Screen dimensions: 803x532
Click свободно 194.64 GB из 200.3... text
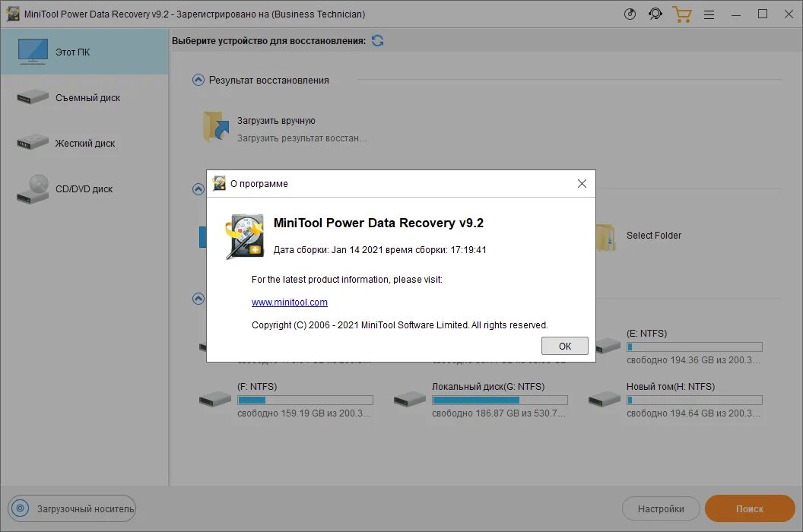[693, 413]
